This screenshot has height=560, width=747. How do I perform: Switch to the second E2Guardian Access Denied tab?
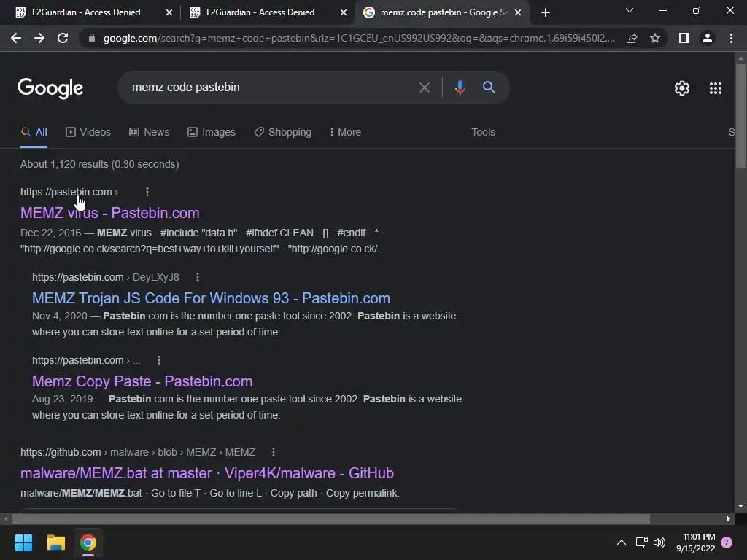tap(260, 12)
